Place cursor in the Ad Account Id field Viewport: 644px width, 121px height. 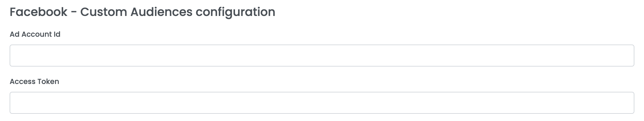tap(322, 55)
